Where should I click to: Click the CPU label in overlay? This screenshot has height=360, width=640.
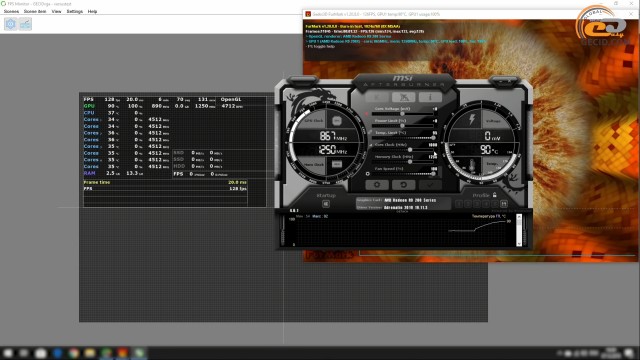click(x=89, y=113)
